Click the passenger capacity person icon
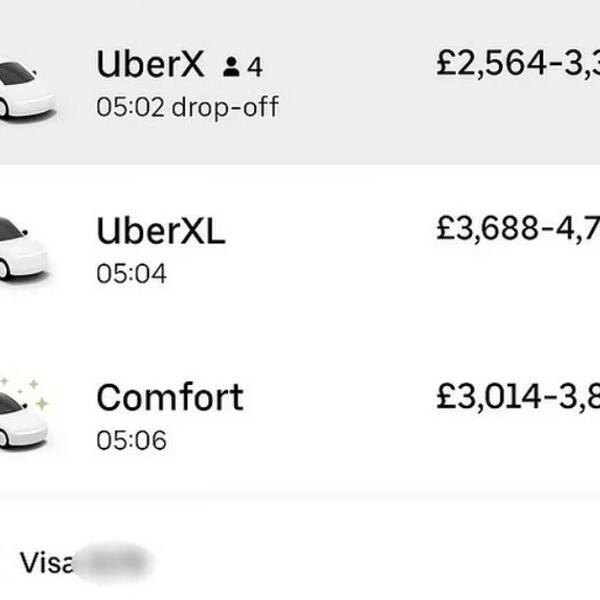The image size is (600, 600). point(232,67)
